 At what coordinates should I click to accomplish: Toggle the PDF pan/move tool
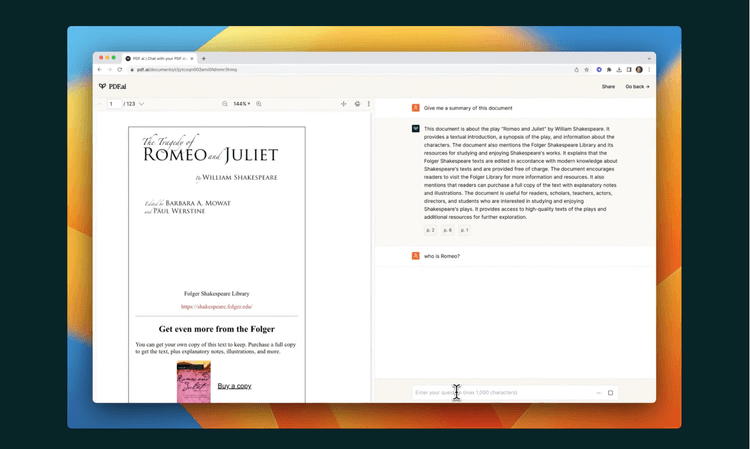[x=343, y=104]
